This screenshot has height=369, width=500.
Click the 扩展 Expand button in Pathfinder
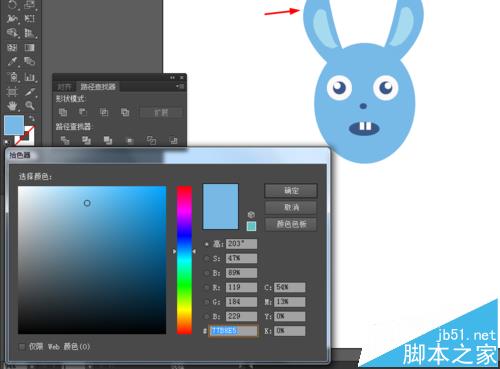(161, 112)
